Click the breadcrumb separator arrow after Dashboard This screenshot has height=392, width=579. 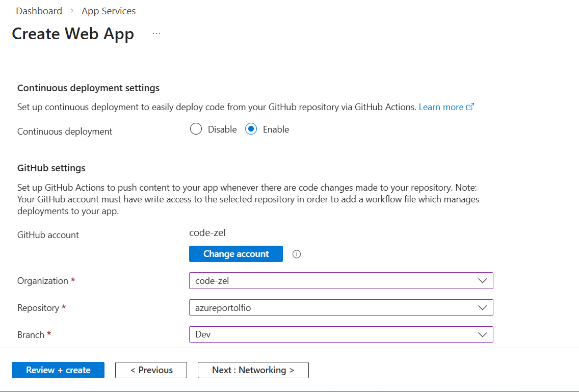click(72, 11)
